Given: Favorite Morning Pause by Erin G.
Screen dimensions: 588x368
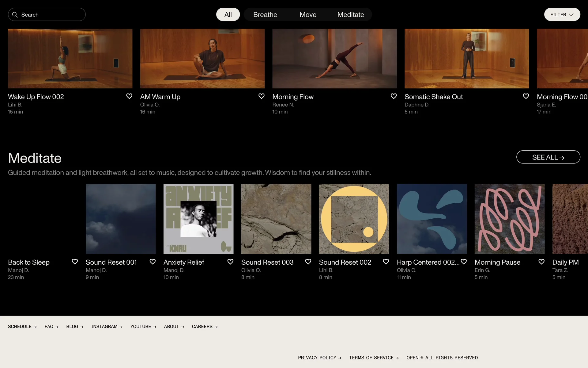Looking at the screenshot, I should pos(541,262).
